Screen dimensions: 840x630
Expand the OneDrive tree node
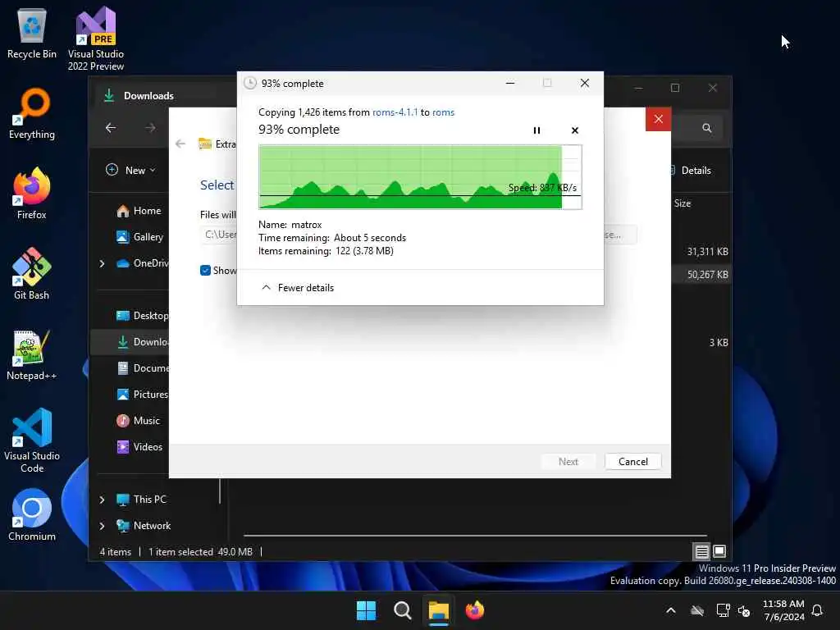pos(102,263)
